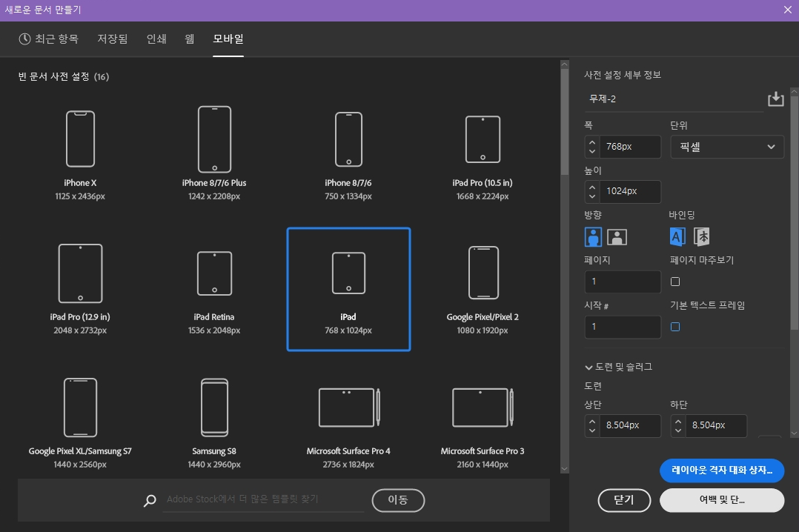Collapse the 도련 및 슬러그 section
The height and width of the screenshot is (532, 799).
click(x=589, y=367)
